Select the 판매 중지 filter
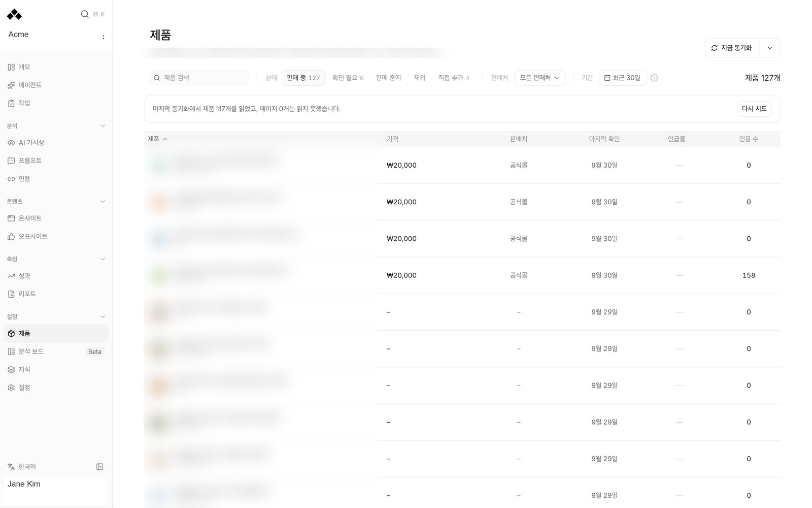The image size is (812, 508). [x=388, y=78]
